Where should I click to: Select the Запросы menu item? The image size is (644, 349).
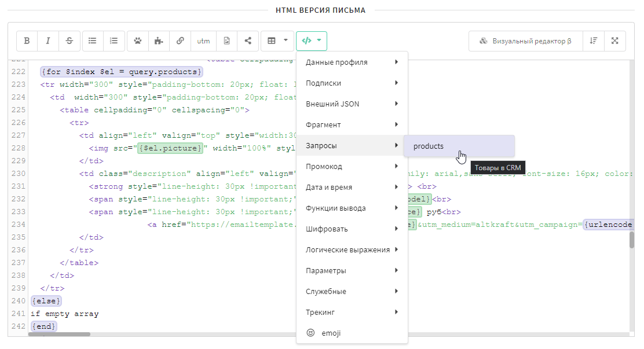(x=352, y=146)
